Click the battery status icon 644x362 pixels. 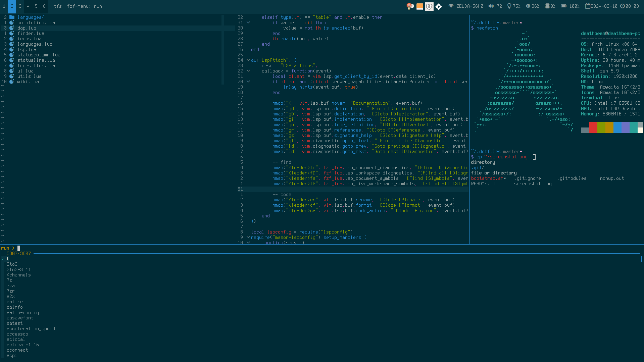coord(564,6)
